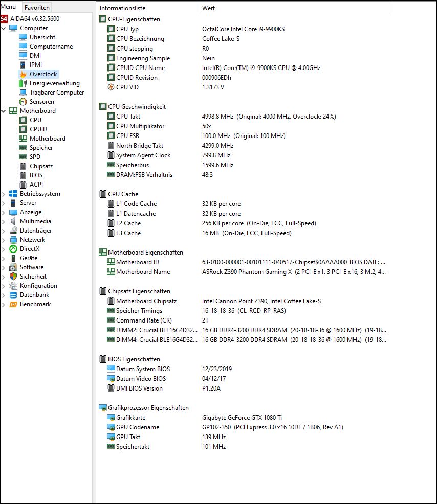Expand the Server tree node
The width and height of the screenshot is (437, 504).
pos(4,203)
